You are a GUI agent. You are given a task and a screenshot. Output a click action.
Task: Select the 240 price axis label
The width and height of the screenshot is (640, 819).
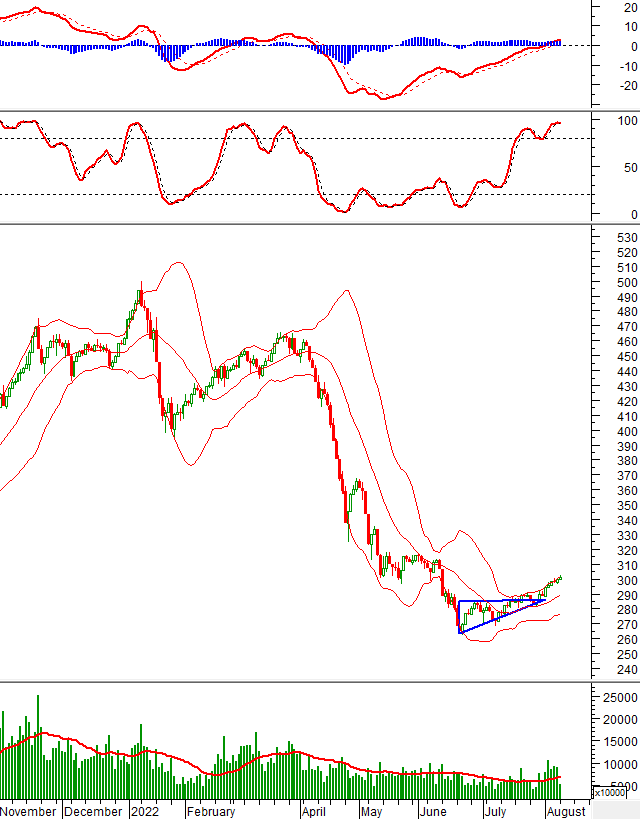click(627, 670)
